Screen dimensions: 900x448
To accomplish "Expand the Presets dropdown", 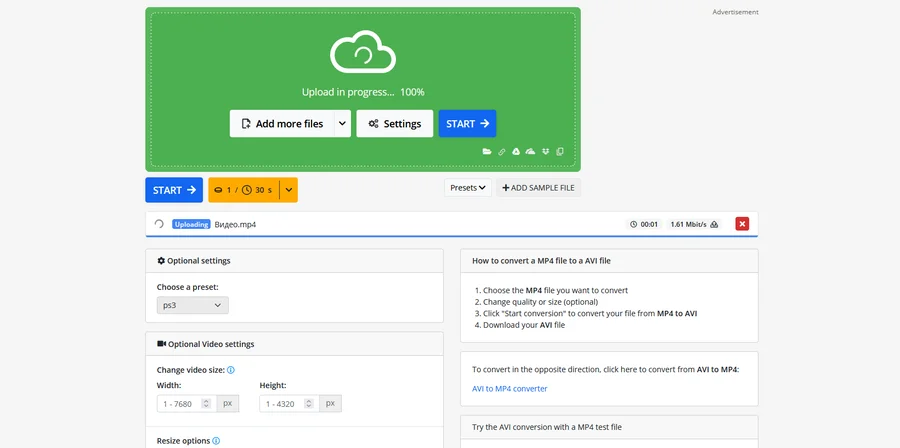I will [467, 188].
